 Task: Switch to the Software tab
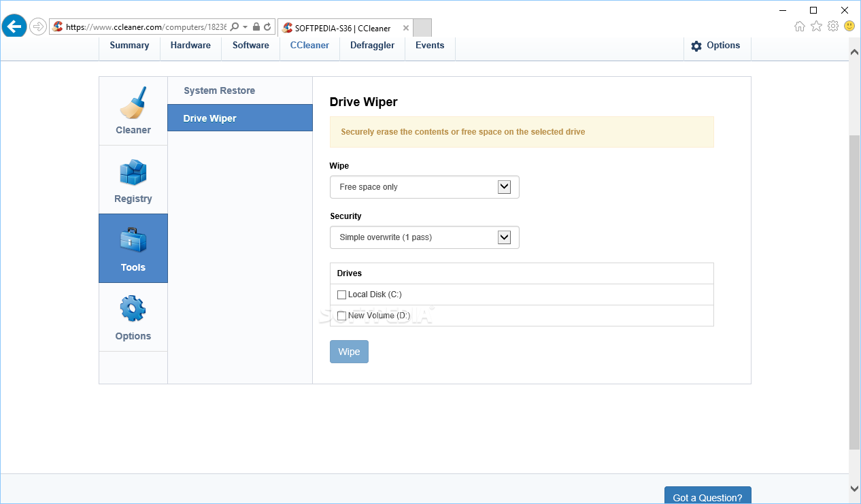[251, 46]
